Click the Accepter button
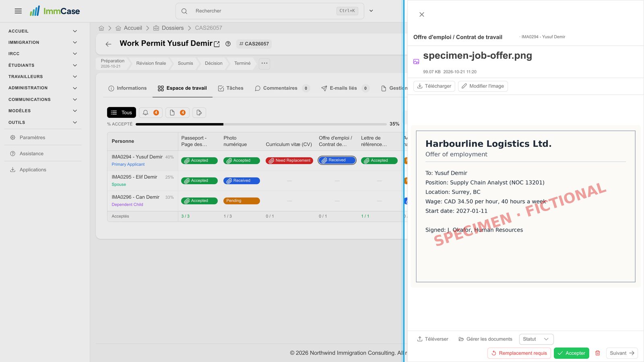 [572, 353]
